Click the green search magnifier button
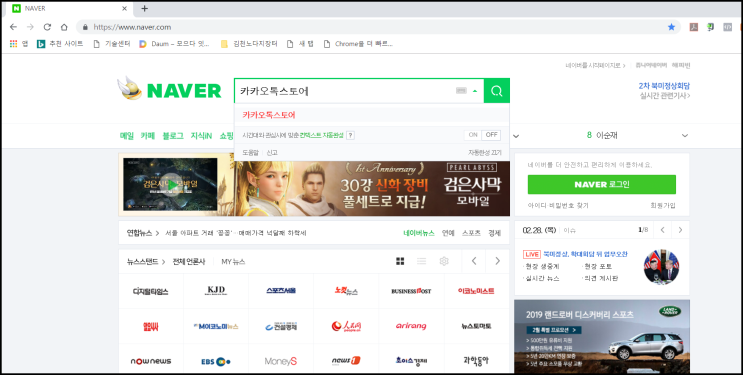 click(497, 91)
